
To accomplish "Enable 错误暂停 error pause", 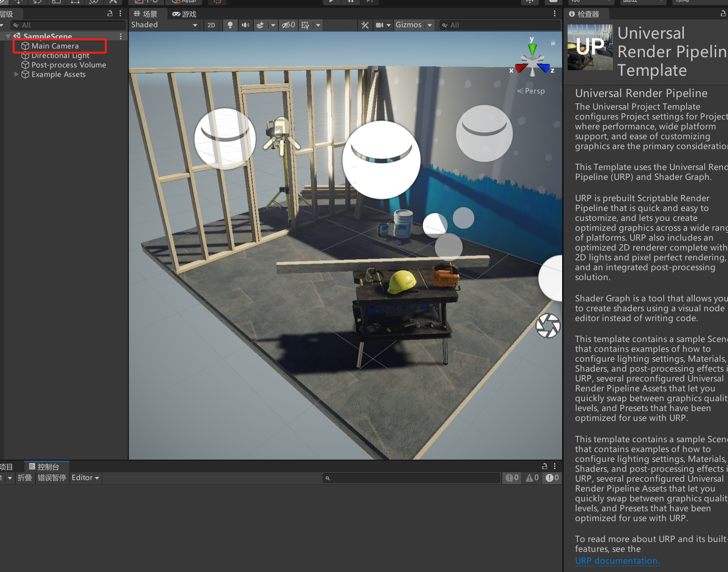I will pos(52,478).
